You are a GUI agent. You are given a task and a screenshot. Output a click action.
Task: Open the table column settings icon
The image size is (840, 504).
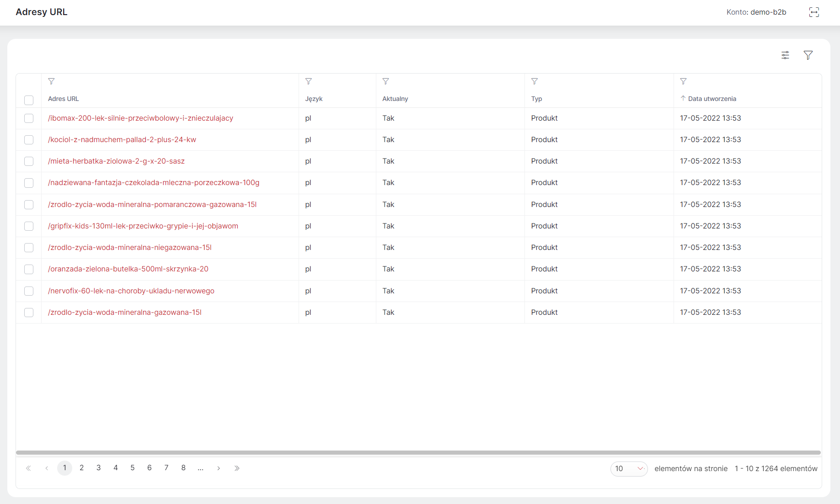785,55
